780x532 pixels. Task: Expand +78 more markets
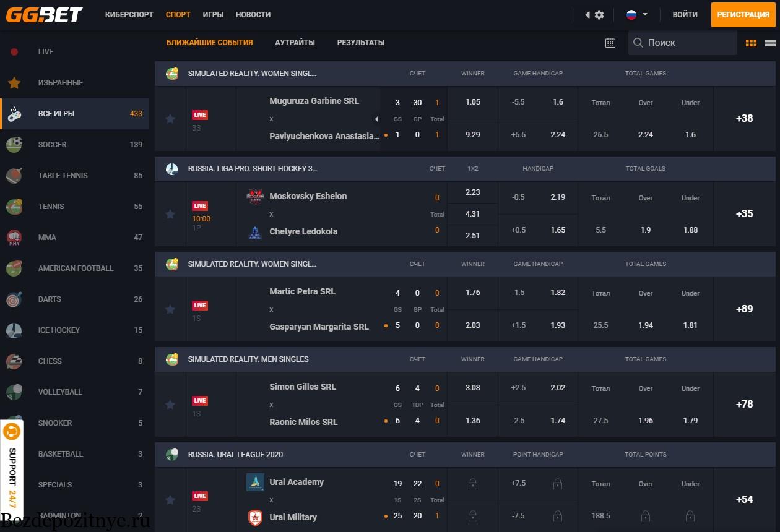(744, 405)
